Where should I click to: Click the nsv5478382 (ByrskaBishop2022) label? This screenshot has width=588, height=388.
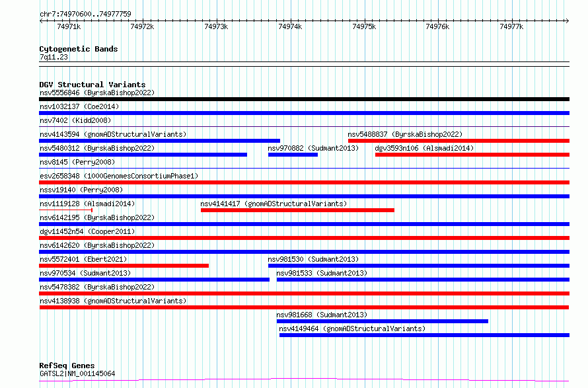pos(97,287)
